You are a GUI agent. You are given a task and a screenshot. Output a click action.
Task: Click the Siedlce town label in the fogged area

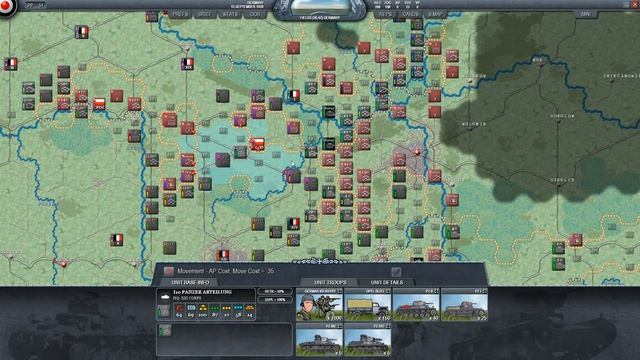562,180
